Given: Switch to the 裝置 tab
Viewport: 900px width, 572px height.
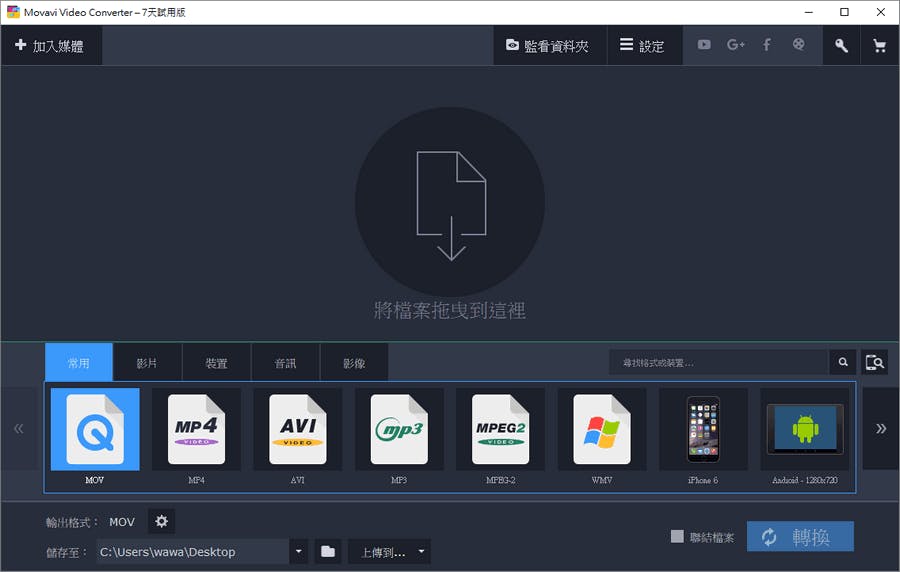Looking at the screenshot, I should [x=216, y=362].
